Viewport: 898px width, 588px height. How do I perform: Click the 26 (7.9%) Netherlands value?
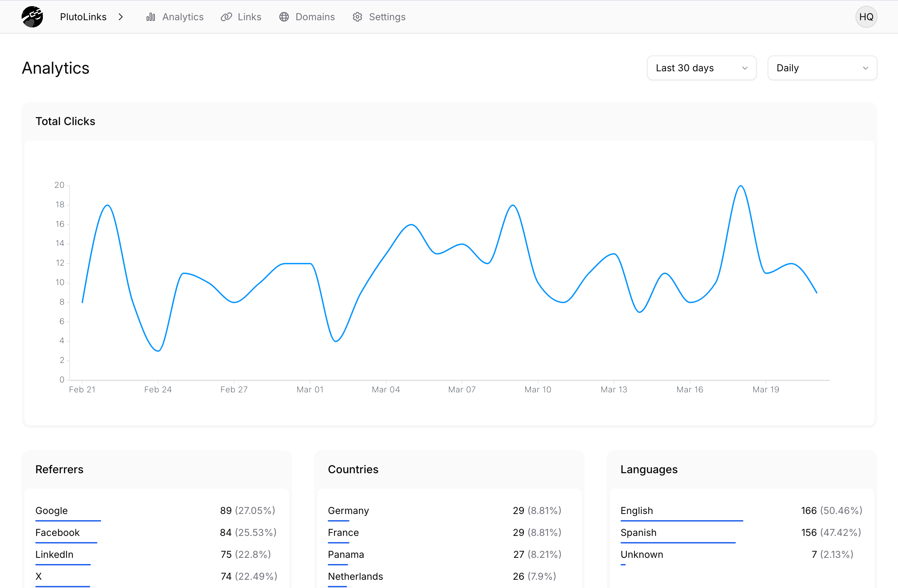tap(534, 576)
